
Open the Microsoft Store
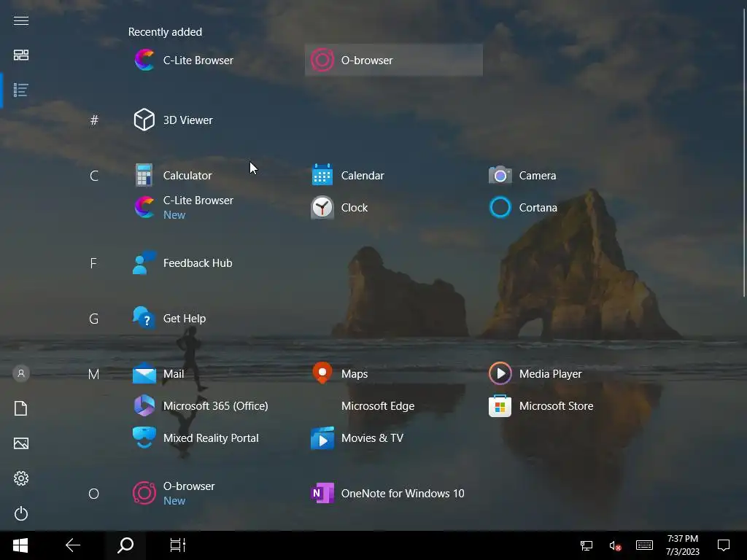coord(571,405)
